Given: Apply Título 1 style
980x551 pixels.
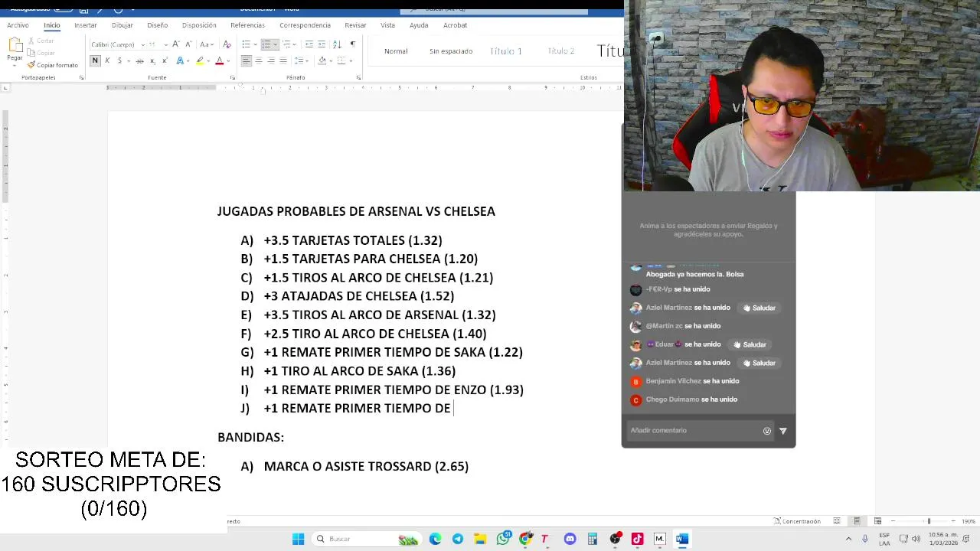Looking at the screenshot, I should click(x=505, y=51).
